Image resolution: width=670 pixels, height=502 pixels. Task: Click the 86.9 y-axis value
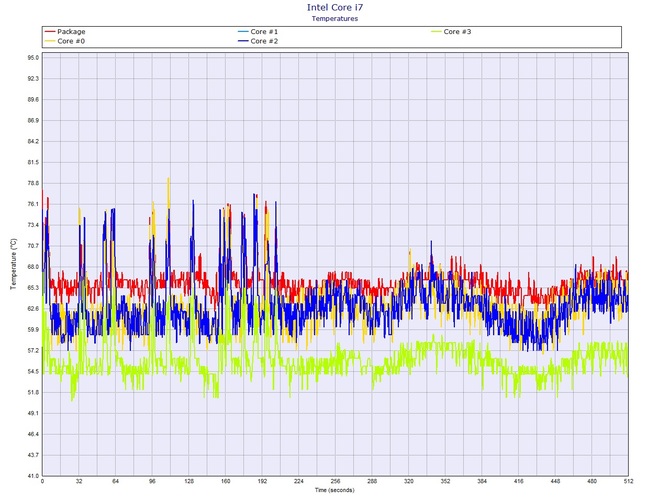pos(34,120)
